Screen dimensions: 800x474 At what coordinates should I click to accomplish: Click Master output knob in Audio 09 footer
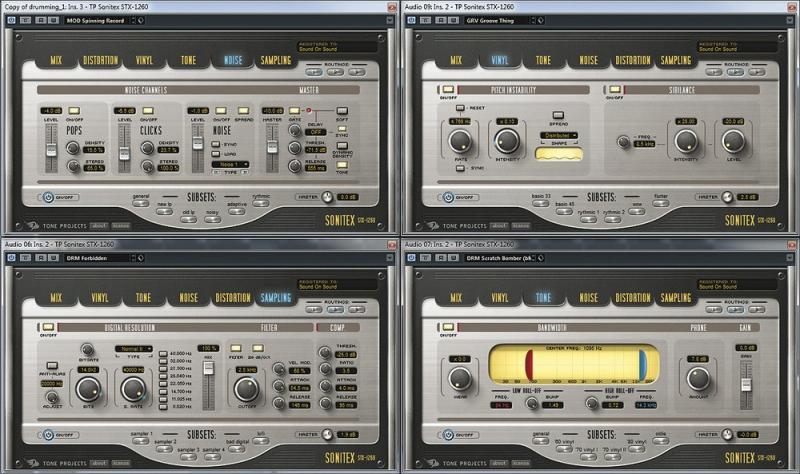coord(727,196)
